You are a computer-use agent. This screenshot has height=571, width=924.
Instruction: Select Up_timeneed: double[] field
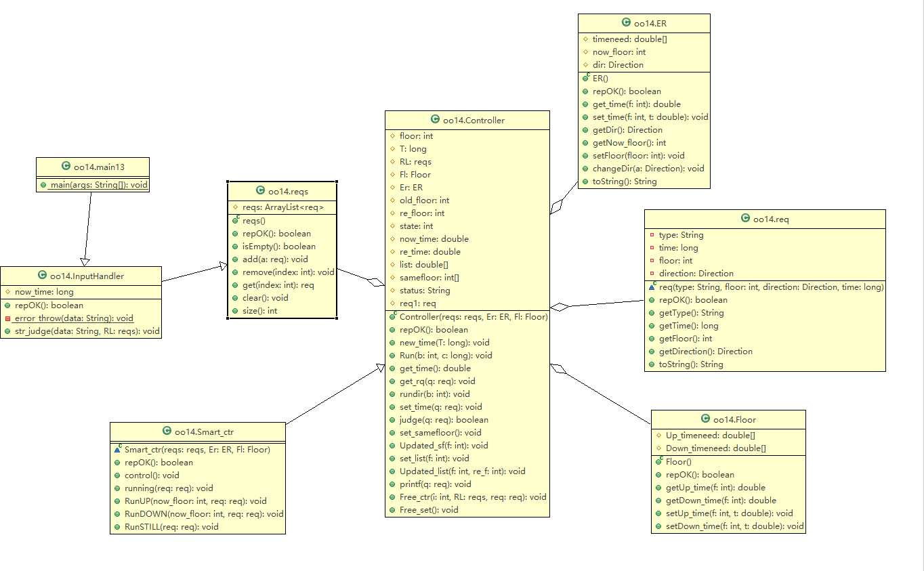(x=711, y=436)
